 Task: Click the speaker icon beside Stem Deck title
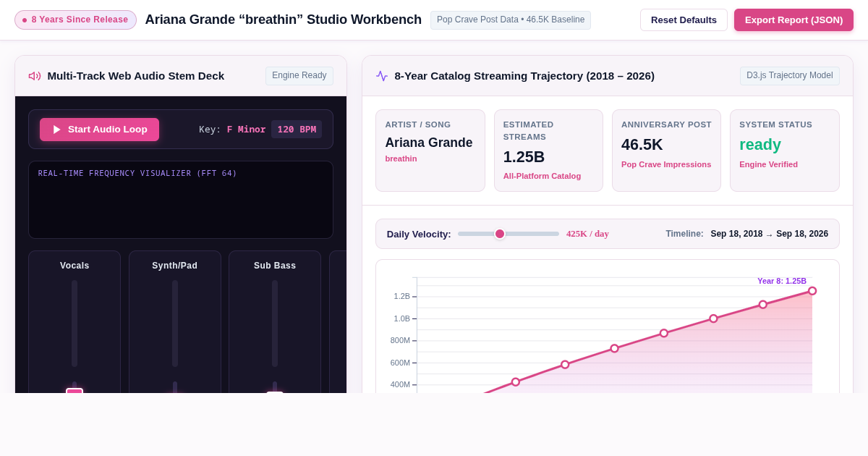point(35,76)
